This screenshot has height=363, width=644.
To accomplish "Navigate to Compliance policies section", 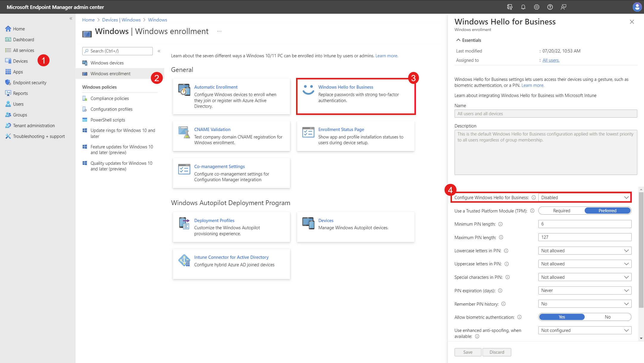I will tap(110, 98).
